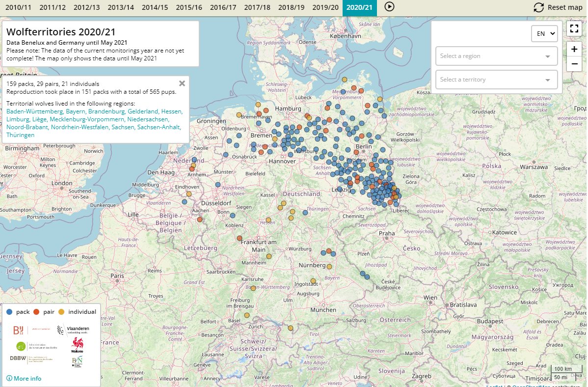This screenshot has width=588, height=387.
Task: Zoom out using the minus icon
Action: (x=574, y=64)
